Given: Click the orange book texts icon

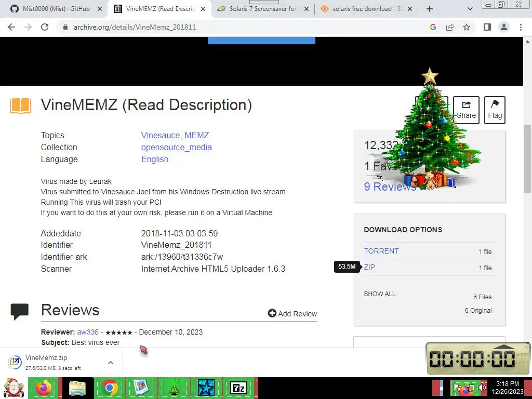Looking at the screenshot, I should [x=21, y=105].
